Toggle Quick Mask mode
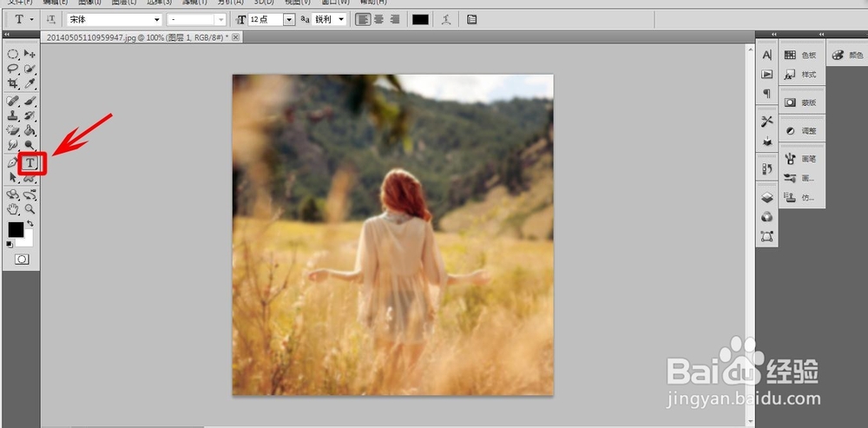868x428 pixels. pyautogui.click(x=22, y=259)
